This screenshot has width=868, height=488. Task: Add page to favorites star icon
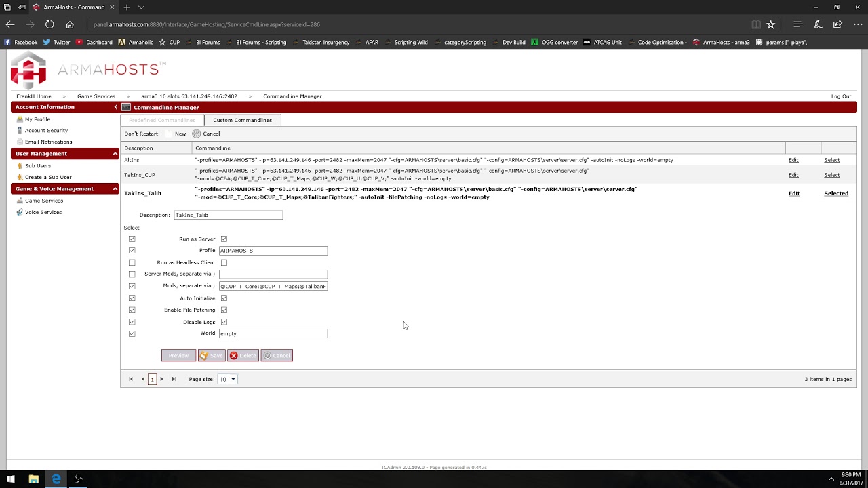click(770, 24)
